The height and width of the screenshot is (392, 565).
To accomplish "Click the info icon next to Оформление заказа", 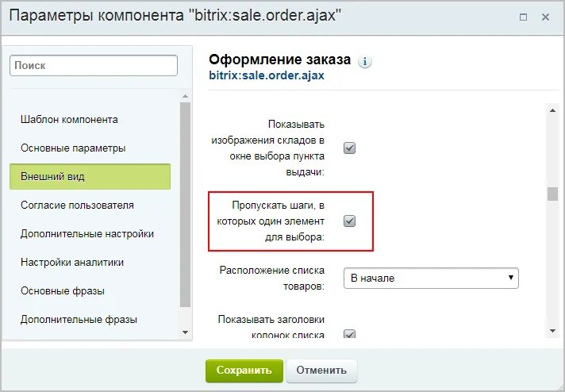I will [x=365, y=62].
